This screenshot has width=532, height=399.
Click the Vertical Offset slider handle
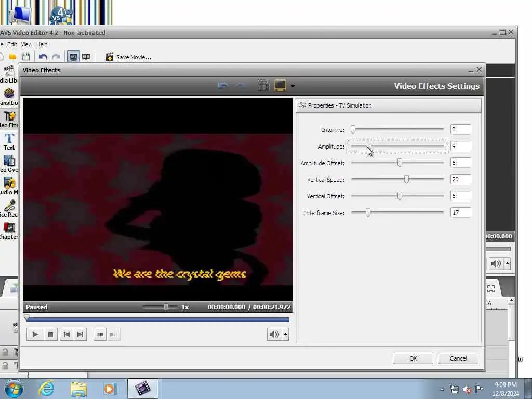(400, 196)
